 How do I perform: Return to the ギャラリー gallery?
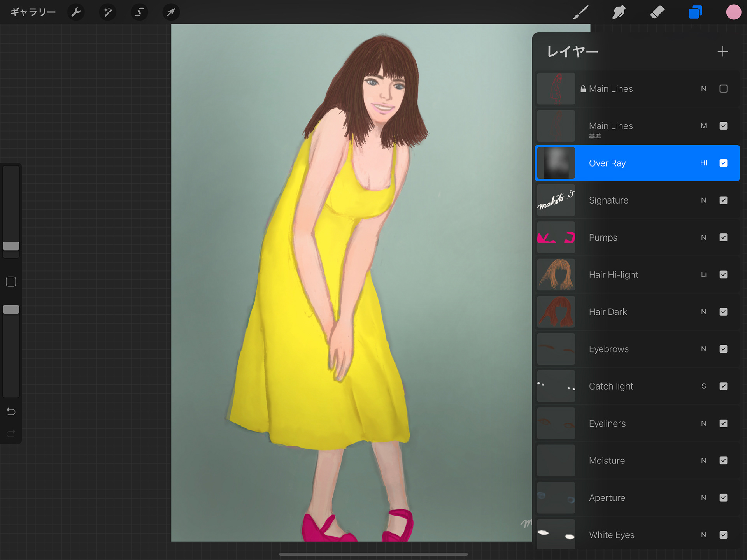click(x=33, y=12)
